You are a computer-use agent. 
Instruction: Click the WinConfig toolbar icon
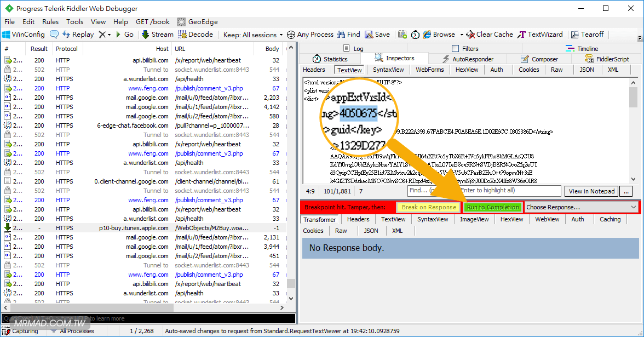7,35
